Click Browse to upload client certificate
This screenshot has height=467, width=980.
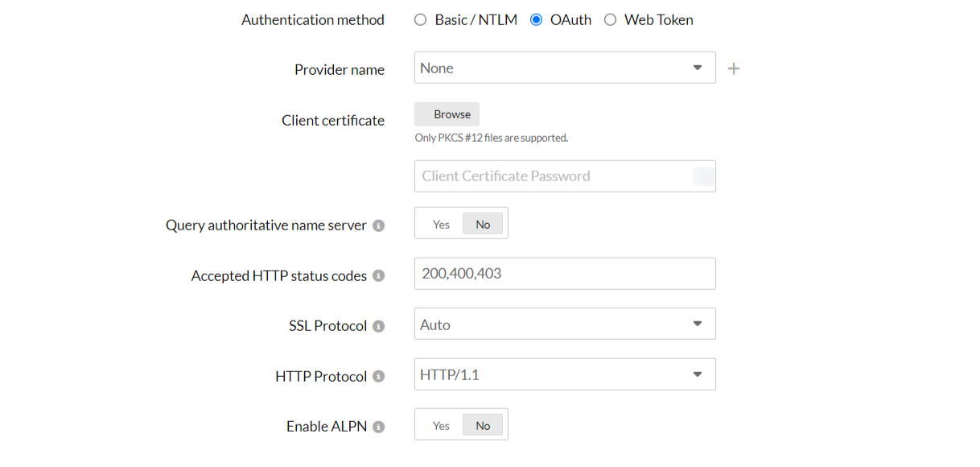click(x=447, y=114)
